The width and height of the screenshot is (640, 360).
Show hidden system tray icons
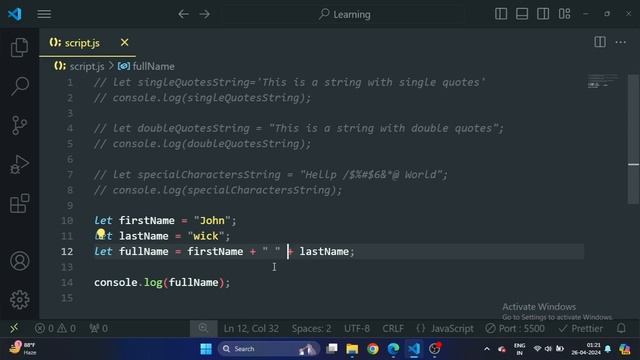[x=487, y=349]
